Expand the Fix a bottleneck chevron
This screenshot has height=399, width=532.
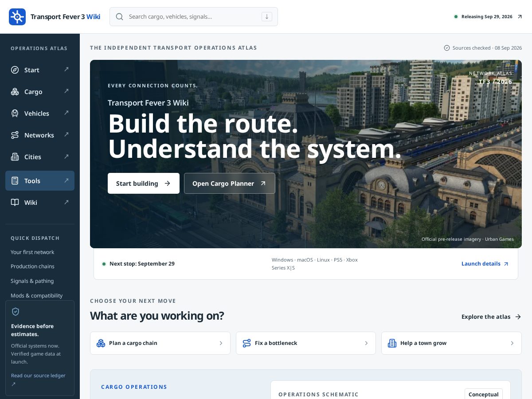pos(366,343)
